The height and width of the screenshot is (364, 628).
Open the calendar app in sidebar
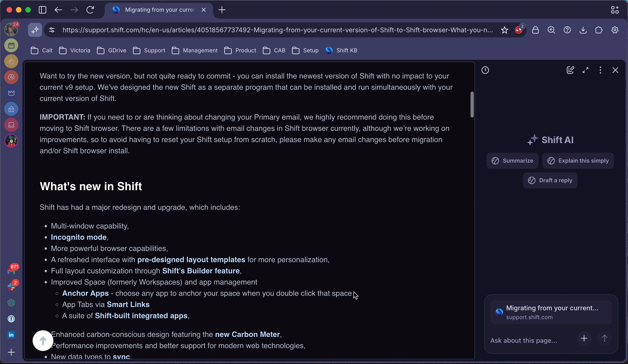(11, 46)
